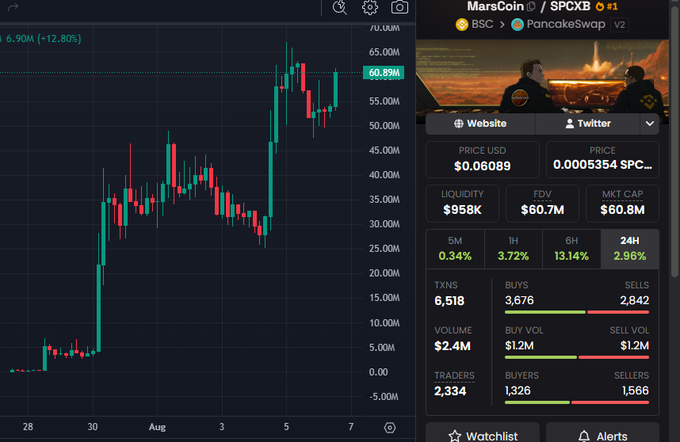Click the redo arrow icon
The image size is (680, 442).
pos(13,7)
